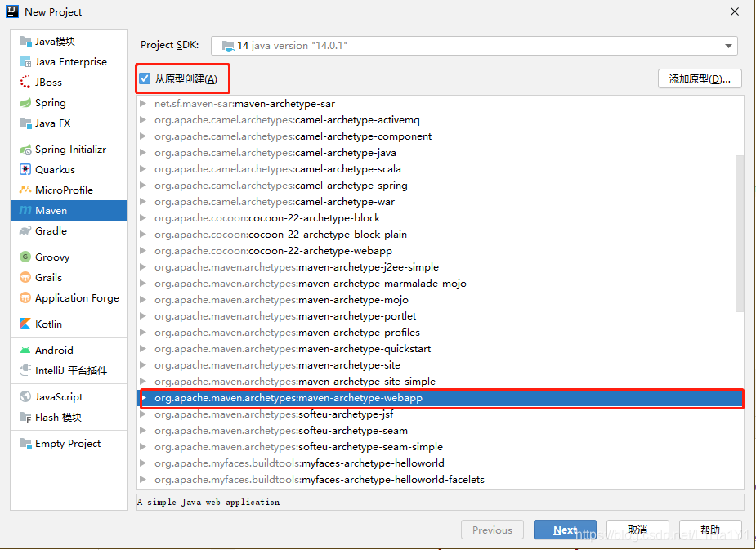Click the Previous button
The image size is (756, 550).
(492, 530)
